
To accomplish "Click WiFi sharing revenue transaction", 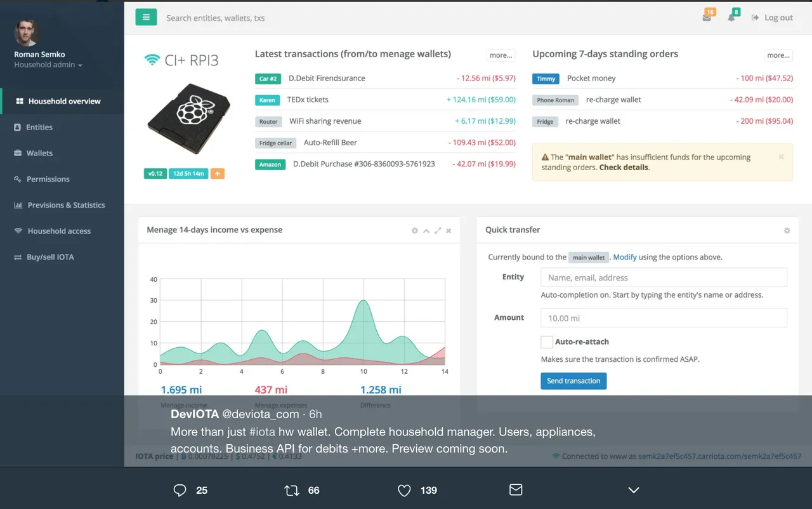I will [x=325, y=121].
